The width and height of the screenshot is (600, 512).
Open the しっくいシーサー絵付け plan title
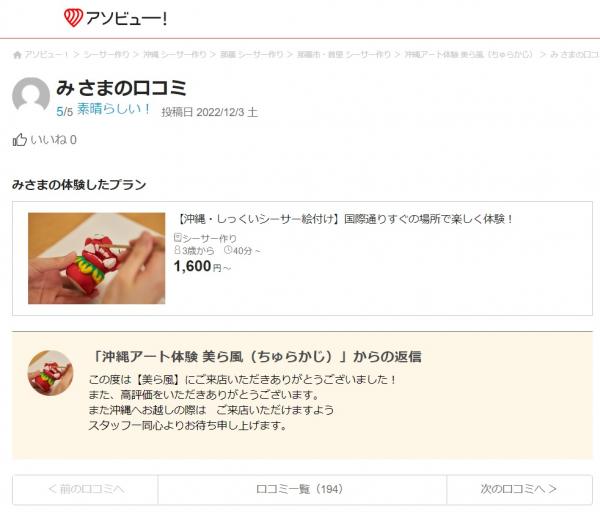pyautogui.click(x=344, y=219)
